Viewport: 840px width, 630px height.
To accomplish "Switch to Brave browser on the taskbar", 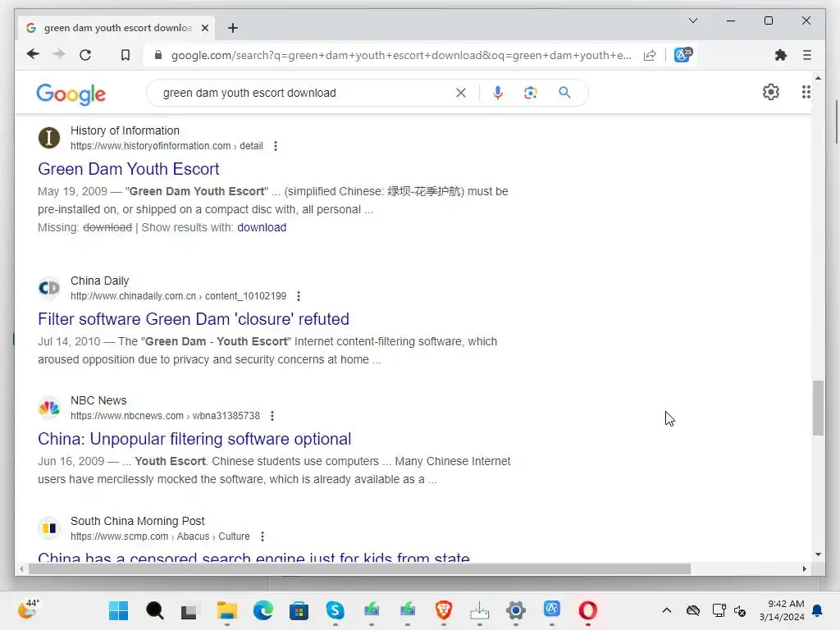I will click(444, 610).
